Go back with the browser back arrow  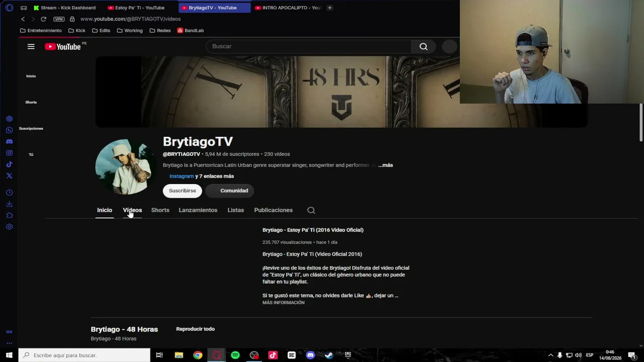click(x=23, y=19)
